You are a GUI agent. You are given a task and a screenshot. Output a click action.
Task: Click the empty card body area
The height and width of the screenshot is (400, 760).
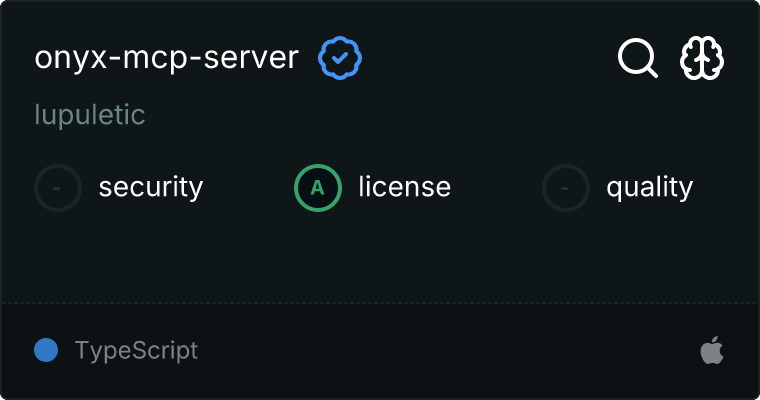pos(380,255)
